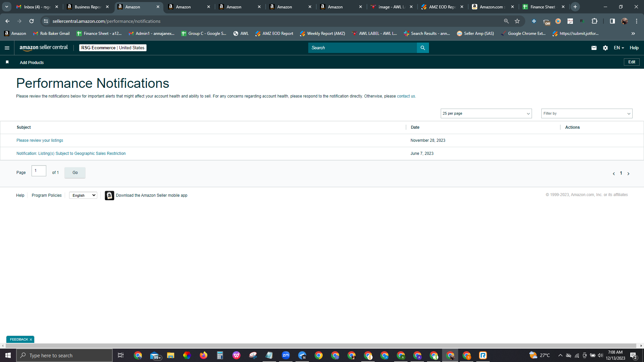Image resolution: width=644 pixels, height=362 pixels.
Task: Open the Filter by dropdown
Action: coord(587,114)
